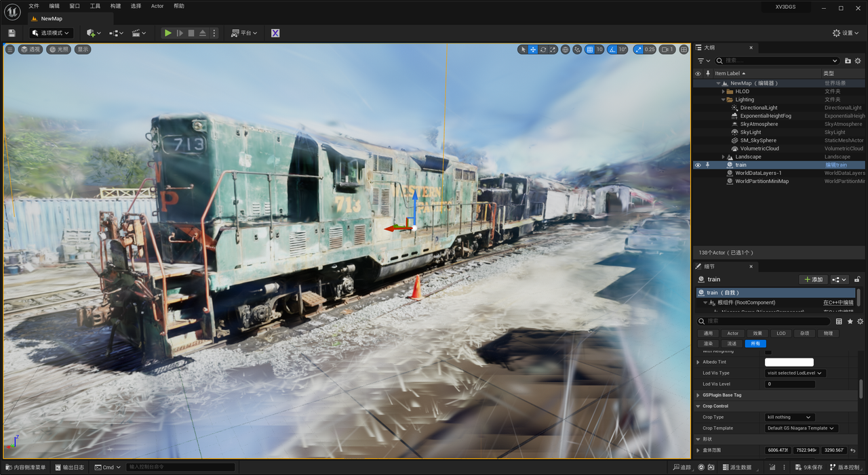Open the 文件 menu

click(34, 6)
